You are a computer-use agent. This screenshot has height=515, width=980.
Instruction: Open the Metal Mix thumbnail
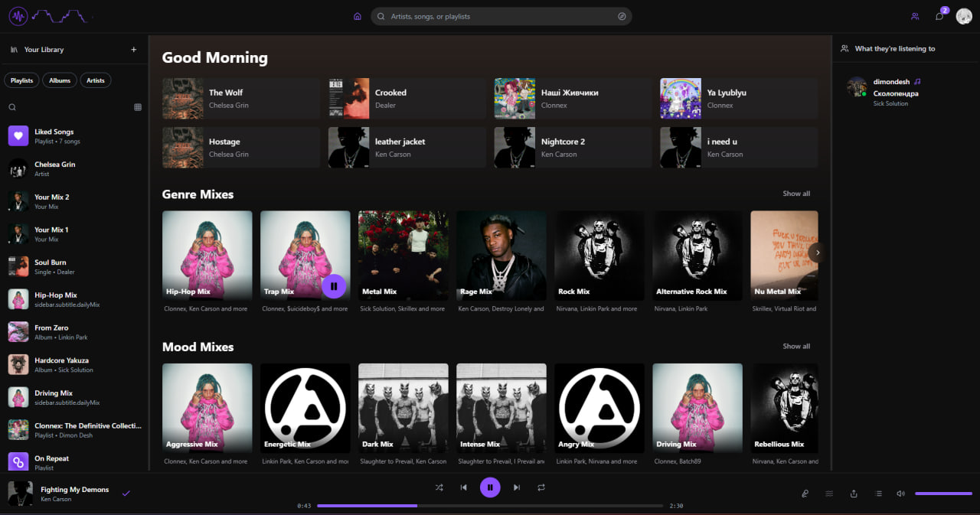coord(403,256)
